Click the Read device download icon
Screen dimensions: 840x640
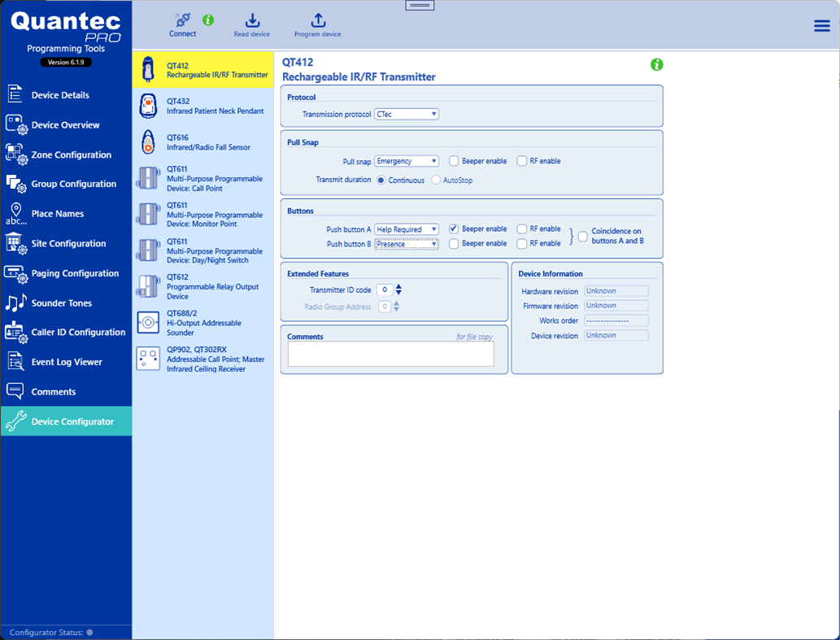252,20
